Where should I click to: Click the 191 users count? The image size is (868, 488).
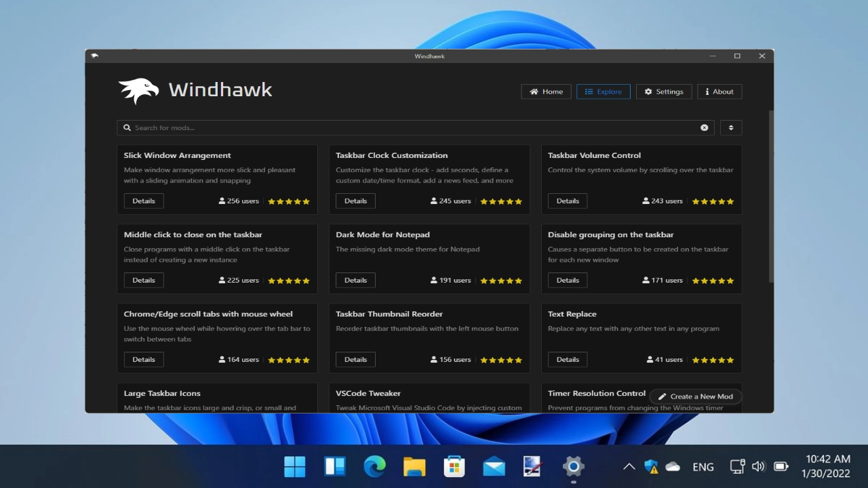[451, 281]
